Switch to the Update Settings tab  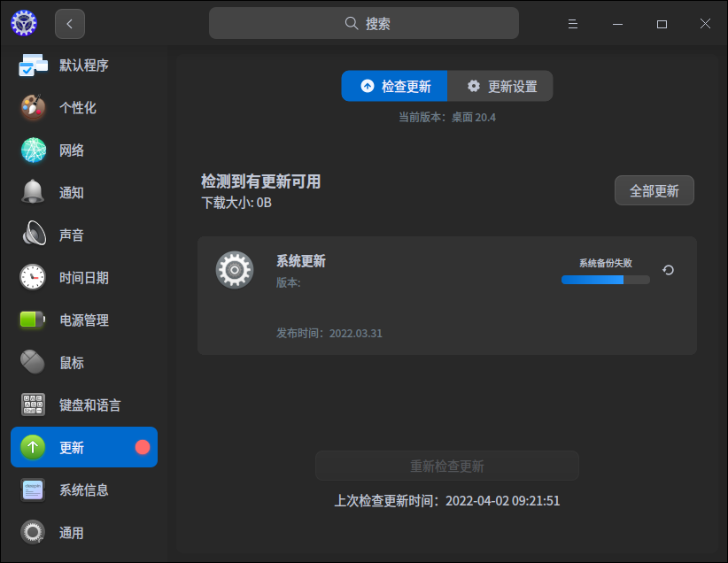click(502, 86)
